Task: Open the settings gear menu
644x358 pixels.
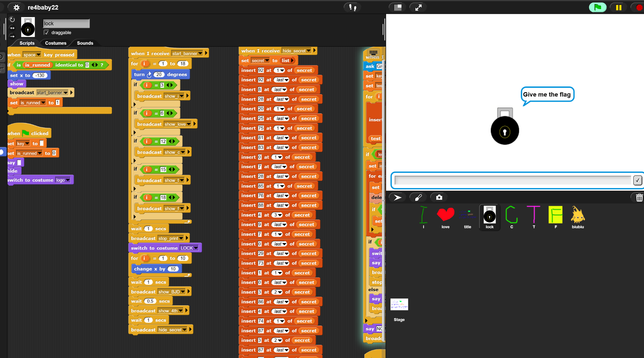Action: (x=16, y=7)
